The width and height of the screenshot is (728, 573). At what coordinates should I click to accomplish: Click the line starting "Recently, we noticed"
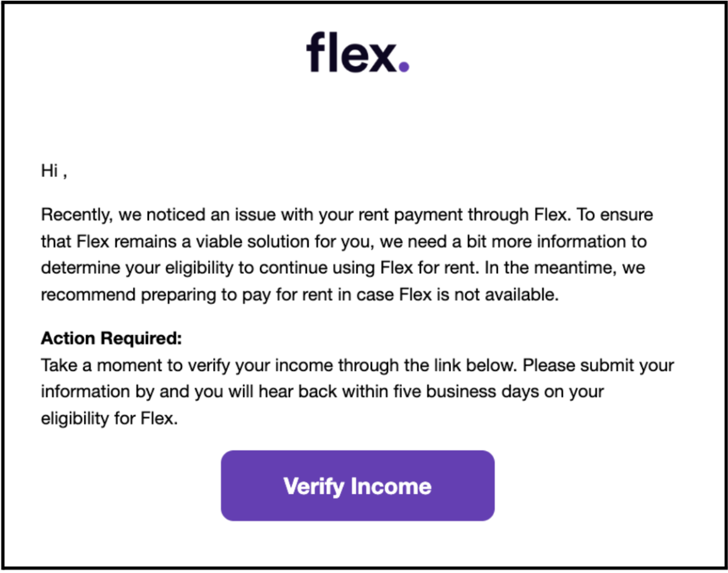(x=347, y=215)
